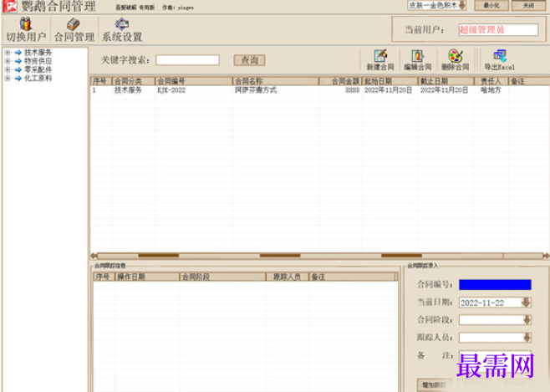Open the 系统设置 system settings icon
Viewport: 550px width, 392px height.
pos(122,30)
